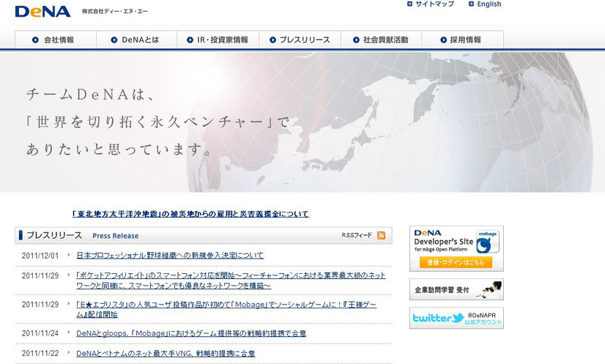605x364 pixels.
Task: Open the E★エブリスタ 王様ゲーム press release
Action: coord(226,309)
